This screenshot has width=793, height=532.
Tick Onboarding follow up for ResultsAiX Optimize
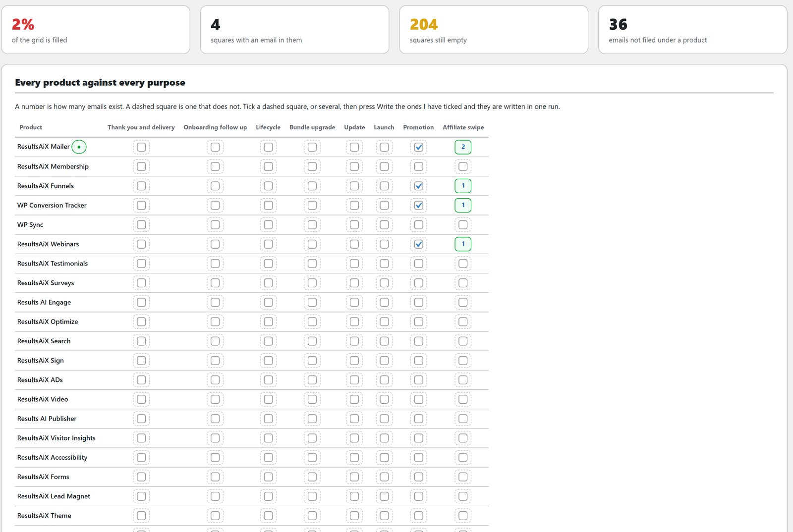pos(215,321)
